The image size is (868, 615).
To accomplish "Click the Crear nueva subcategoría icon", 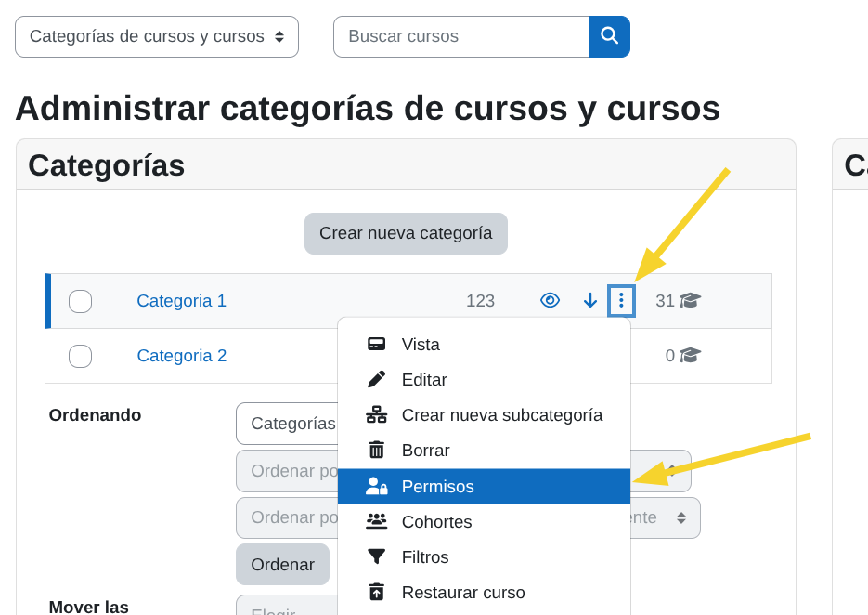I will coord(376,414).
